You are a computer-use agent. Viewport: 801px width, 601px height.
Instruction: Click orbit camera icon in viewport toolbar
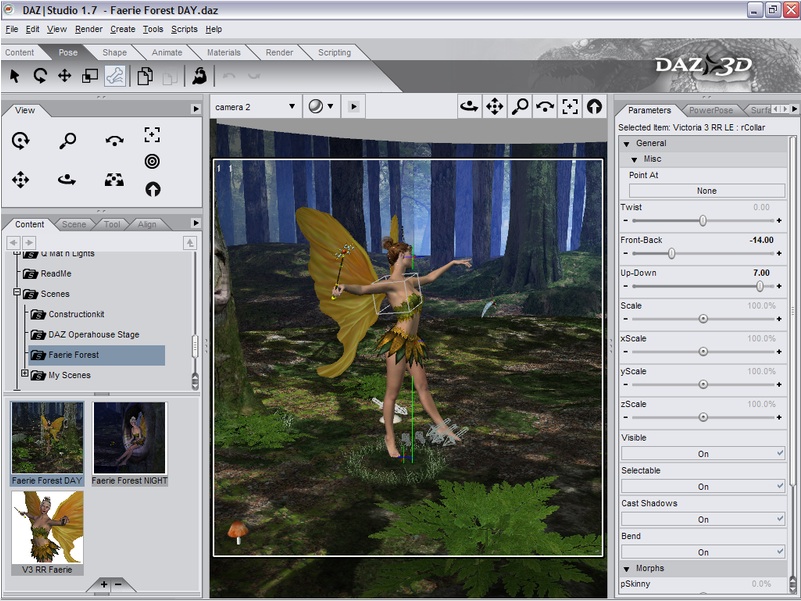pyautogui.click(x=469, y=107)
